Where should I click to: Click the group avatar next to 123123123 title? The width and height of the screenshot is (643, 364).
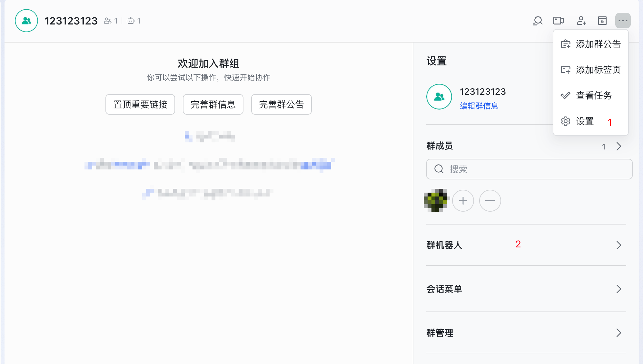pyautogui.click(x=26, y=21)
